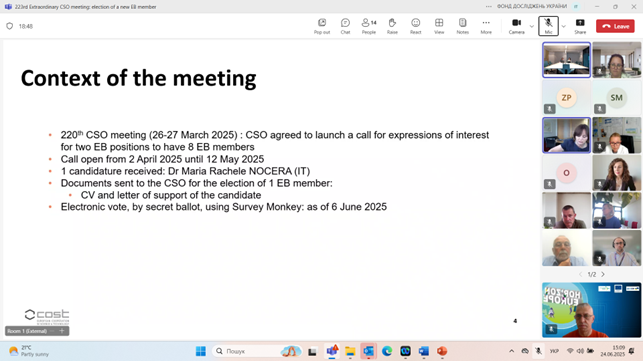The height and width of the screenshot is (361, 643).
Task: Click the meeting timer 18:48
Action: pos(25,26)
